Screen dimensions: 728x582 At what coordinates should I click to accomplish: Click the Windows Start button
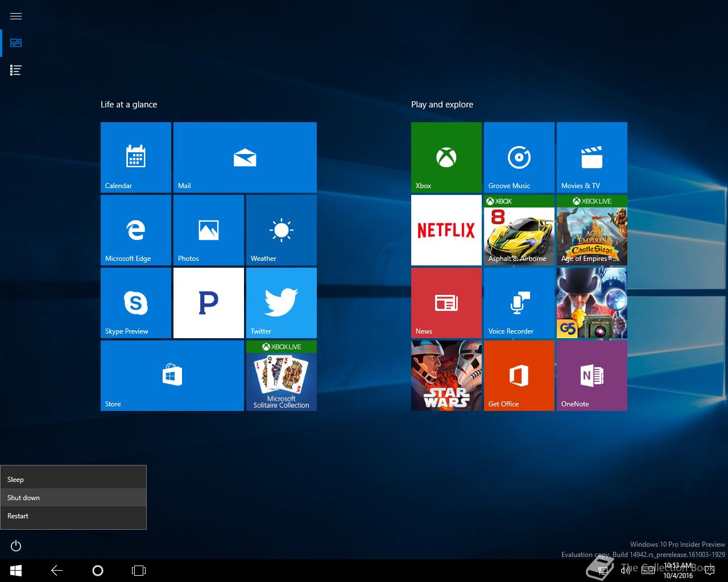(x=16, y=571)
